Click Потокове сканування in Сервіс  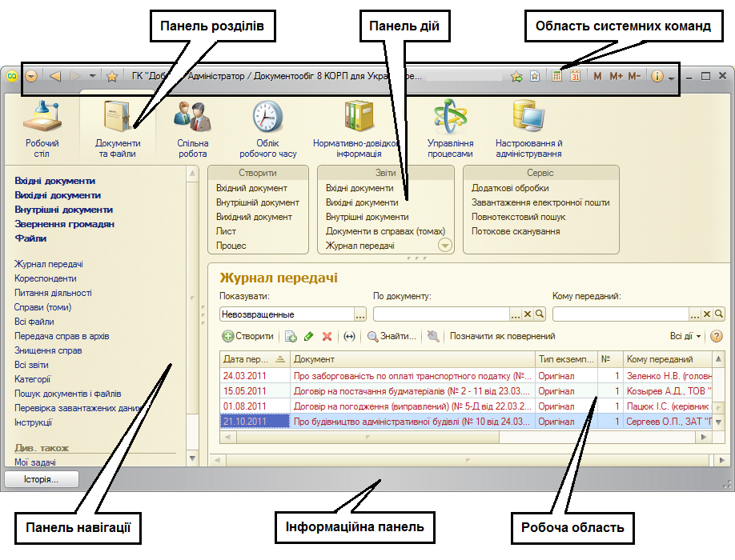pos(516,231)
